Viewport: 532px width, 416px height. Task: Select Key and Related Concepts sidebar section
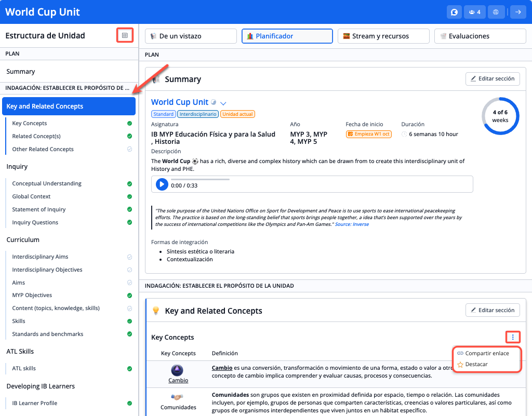pyautogui.click(x=69, y=106)
